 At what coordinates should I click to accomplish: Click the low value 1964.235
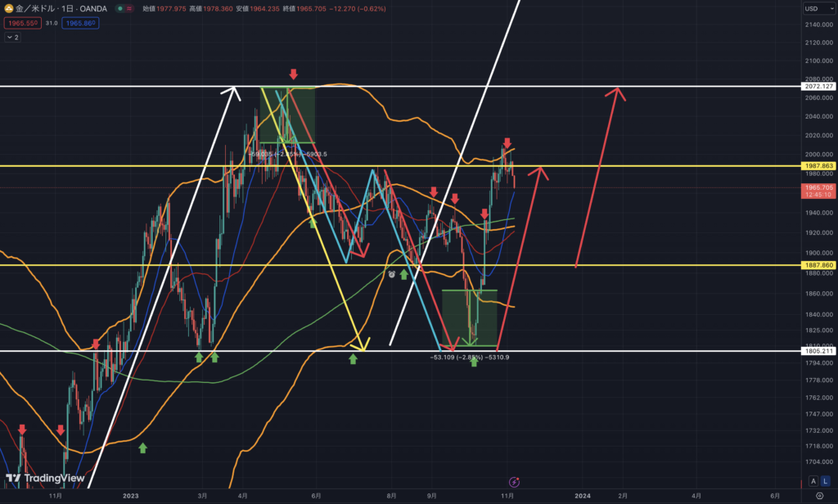click(x=264, y=8)
